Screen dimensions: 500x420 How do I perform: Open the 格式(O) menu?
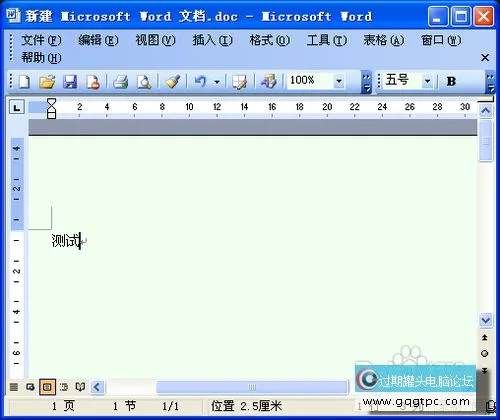pos(270,40)
